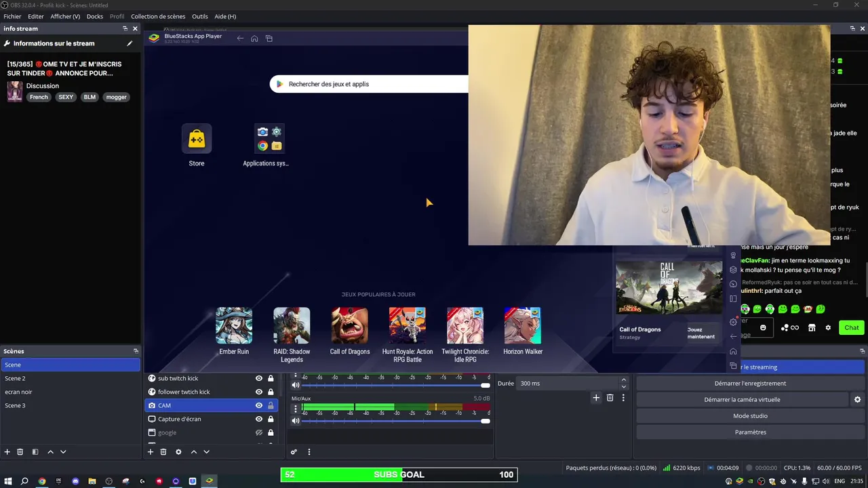Screen dimensions: 868x488
Task: Increase transition Durée with up arrow
Action: click(624, 380)
